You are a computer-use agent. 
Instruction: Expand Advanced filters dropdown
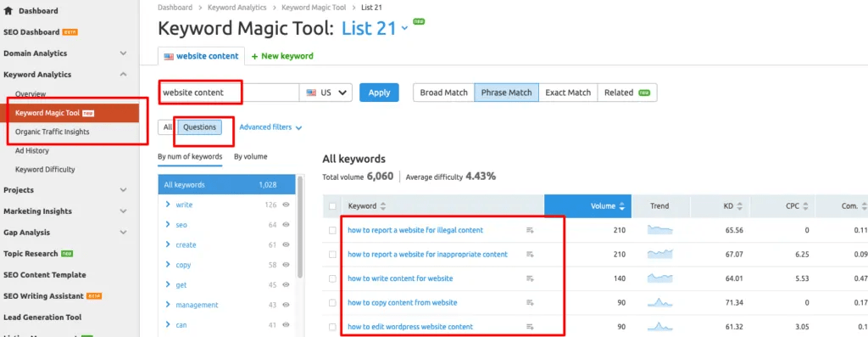tap(270, 127)
